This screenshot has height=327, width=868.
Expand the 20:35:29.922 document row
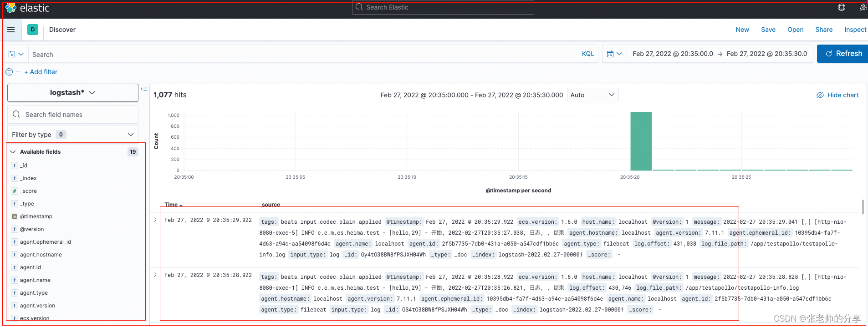pyautogui.click(x=155, y=220)
